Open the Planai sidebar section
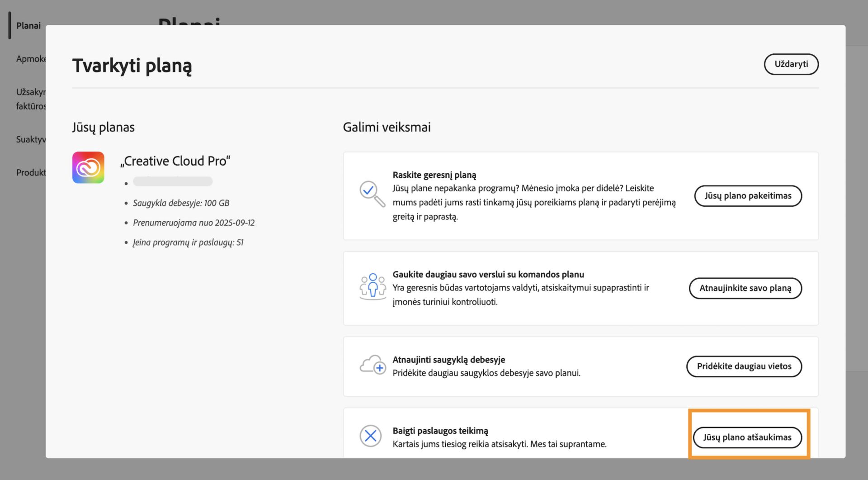The height and width of the screenshot is (480, 868). (28, 26)
